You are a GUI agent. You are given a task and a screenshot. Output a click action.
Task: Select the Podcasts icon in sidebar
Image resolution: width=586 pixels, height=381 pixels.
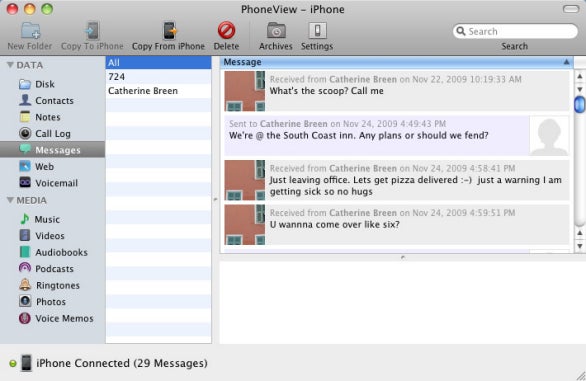click(25, 268)
